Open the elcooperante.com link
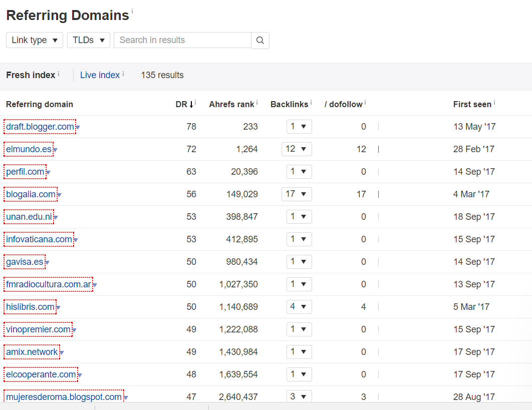Image resolution: width=532 pixels, height=410 pixels. click(x=41, y=374)
